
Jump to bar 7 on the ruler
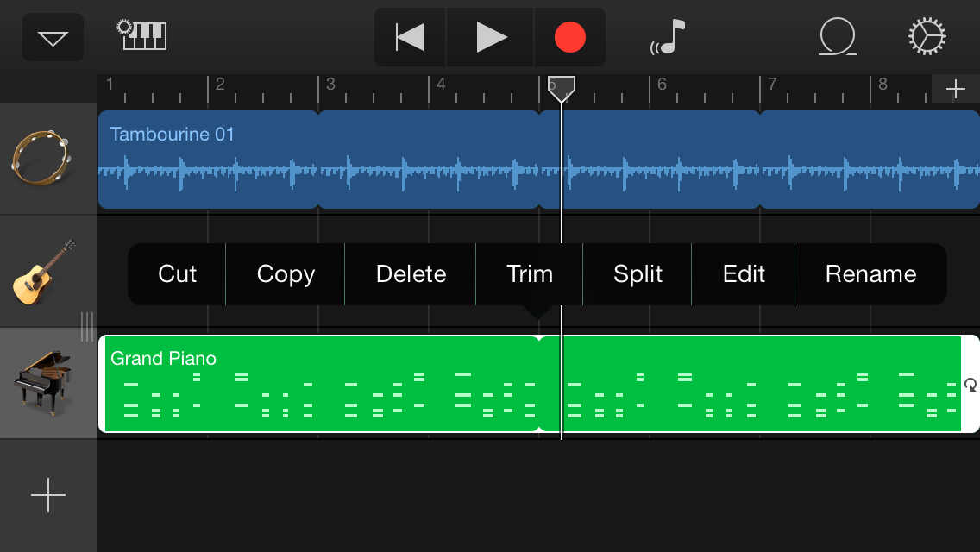tap(772, 84)
